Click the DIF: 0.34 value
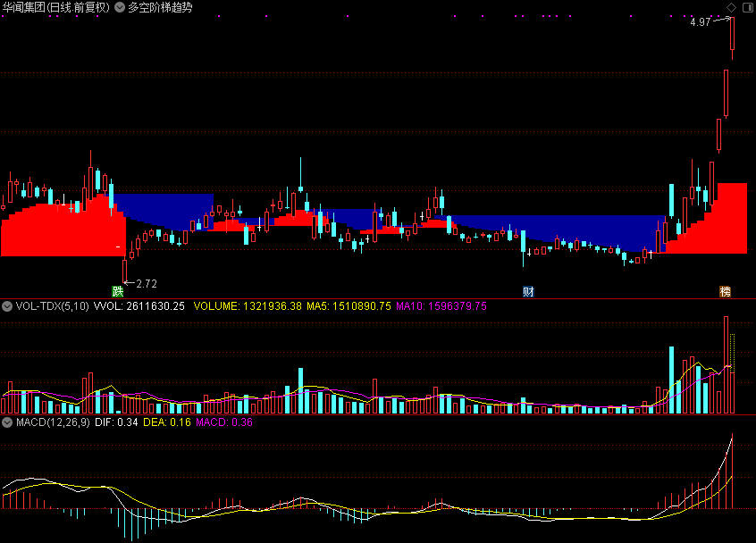Image resolution: width=756 pixels, height=543 pixels. [116, 422]
